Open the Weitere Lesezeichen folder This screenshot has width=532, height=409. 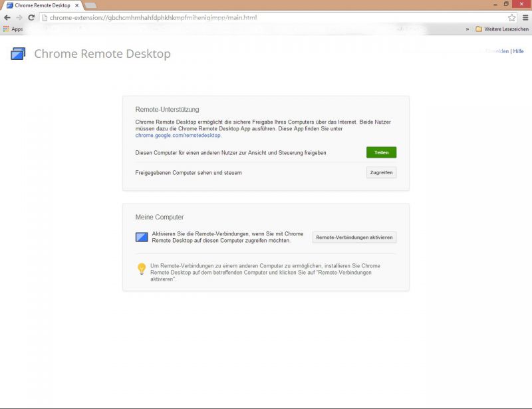pos(502,29)
